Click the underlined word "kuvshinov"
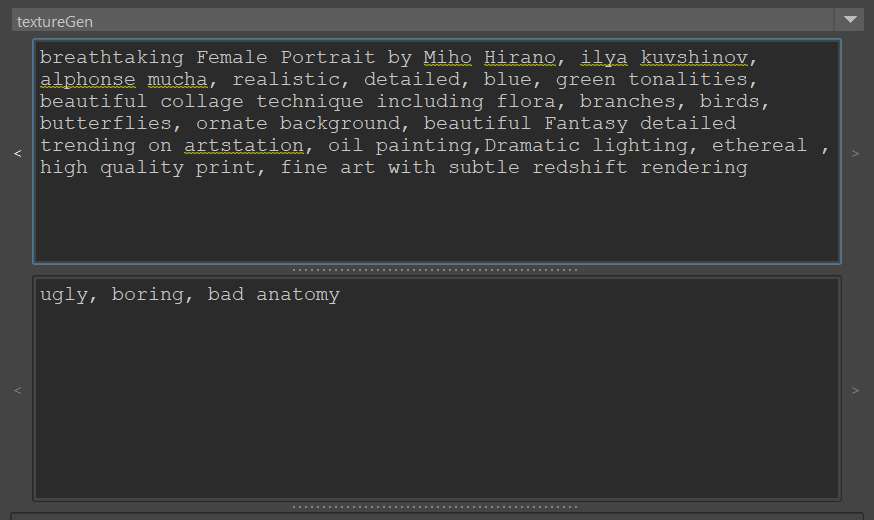This screenshot has width=874, height=520. click(694, 57)
